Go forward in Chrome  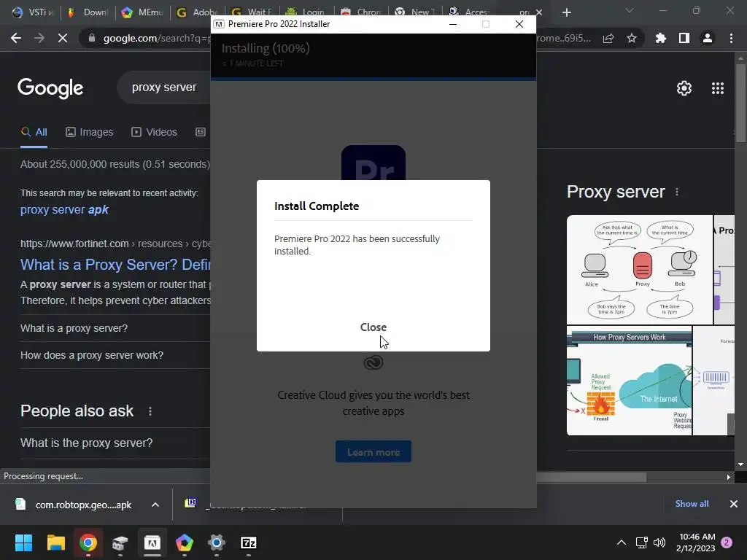tap(39, 38)
